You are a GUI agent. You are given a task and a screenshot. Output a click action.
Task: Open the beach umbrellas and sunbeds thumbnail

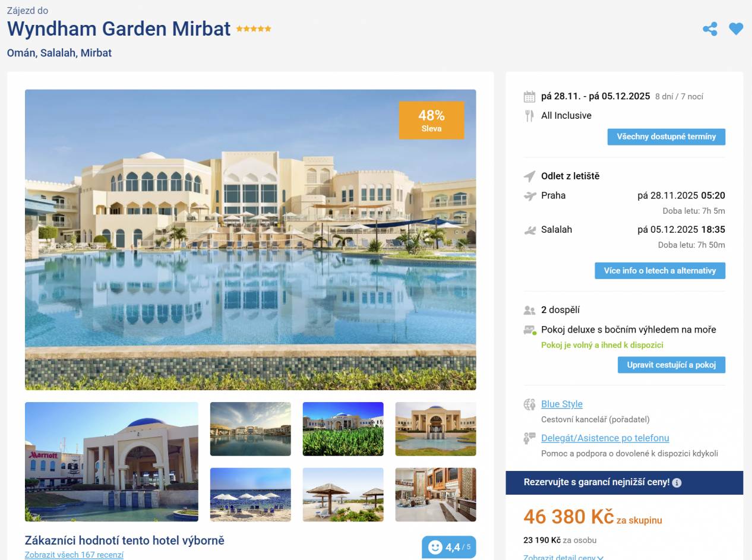(x=251, y=495)
